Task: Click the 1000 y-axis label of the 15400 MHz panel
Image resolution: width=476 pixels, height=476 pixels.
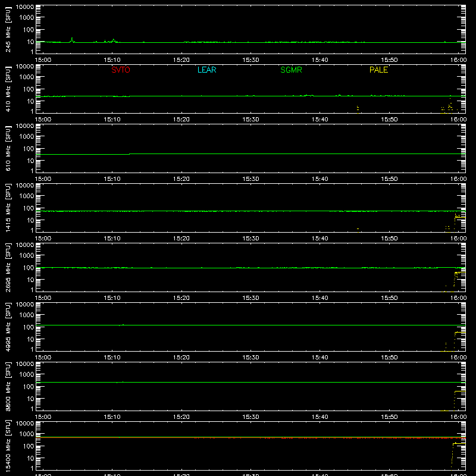Action: coord(27,434)
